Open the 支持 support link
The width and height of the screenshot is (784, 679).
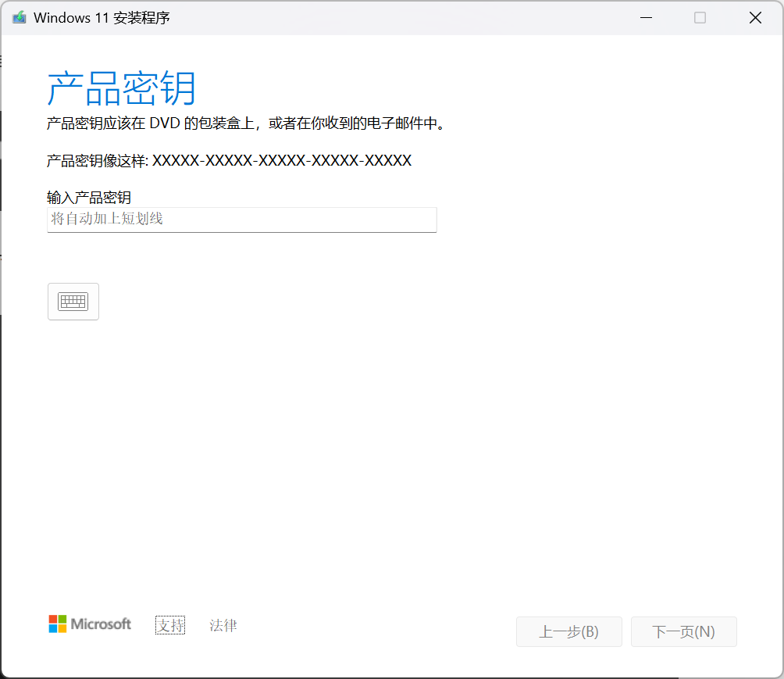tap(170, 625)
